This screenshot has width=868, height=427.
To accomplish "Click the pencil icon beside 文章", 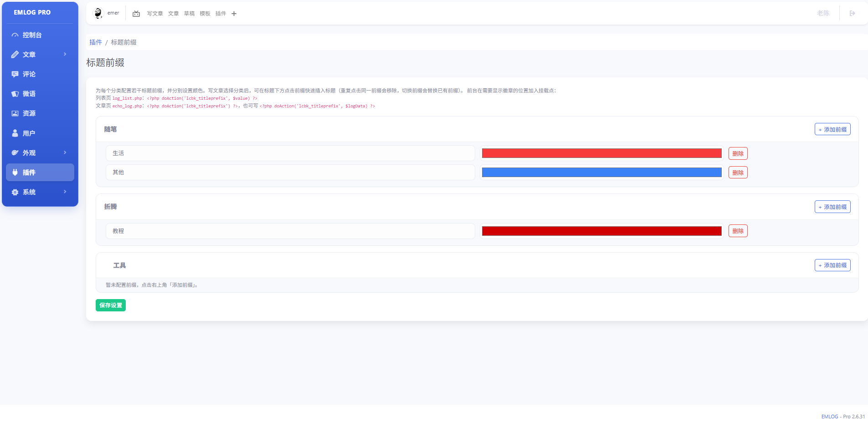I will (x=15, y=55).
